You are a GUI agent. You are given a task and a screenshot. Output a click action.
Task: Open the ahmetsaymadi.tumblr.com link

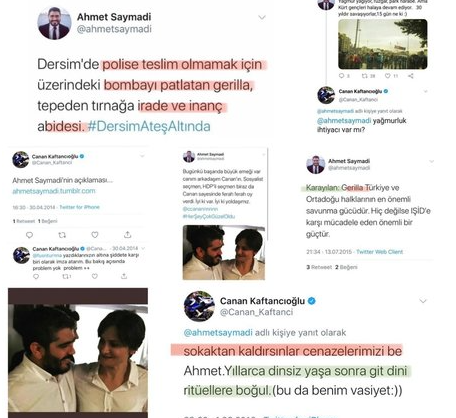pos(54,191)
